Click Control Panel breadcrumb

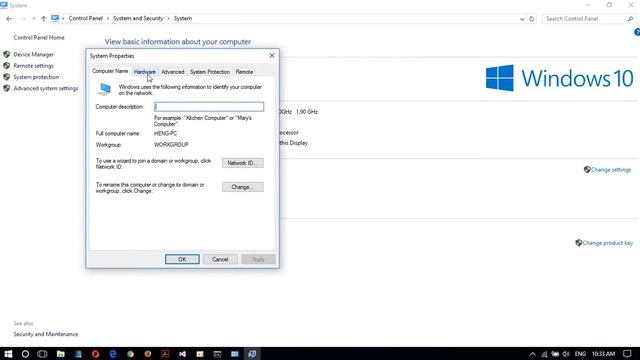click(x=85, y=18)
